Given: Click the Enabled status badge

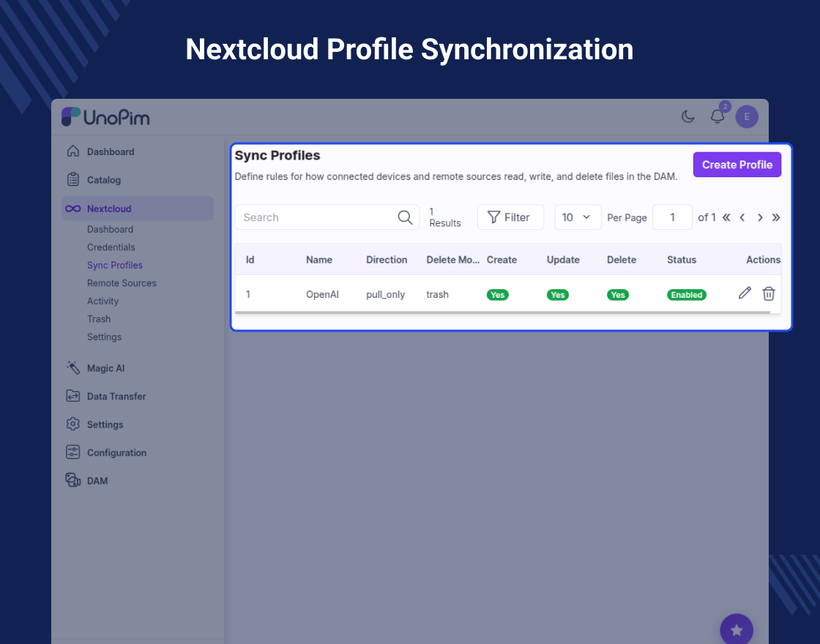Looking at the screenshot, I should 687,295.
